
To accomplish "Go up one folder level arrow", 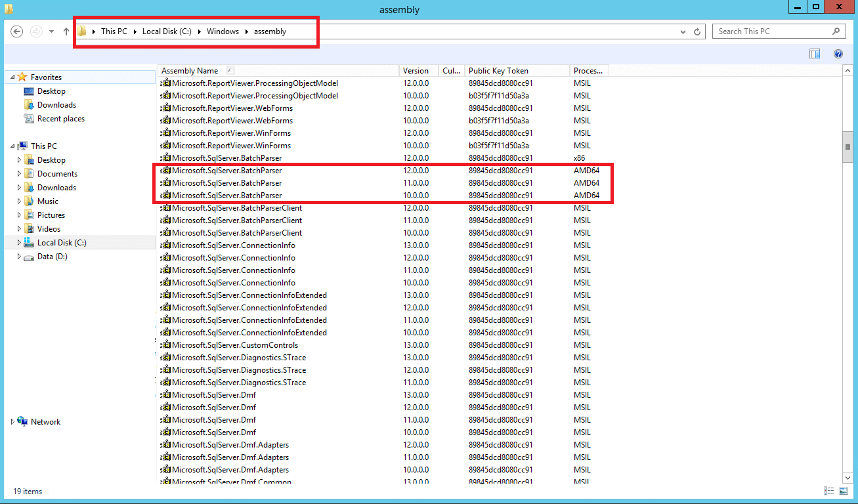I will point(66,31).
